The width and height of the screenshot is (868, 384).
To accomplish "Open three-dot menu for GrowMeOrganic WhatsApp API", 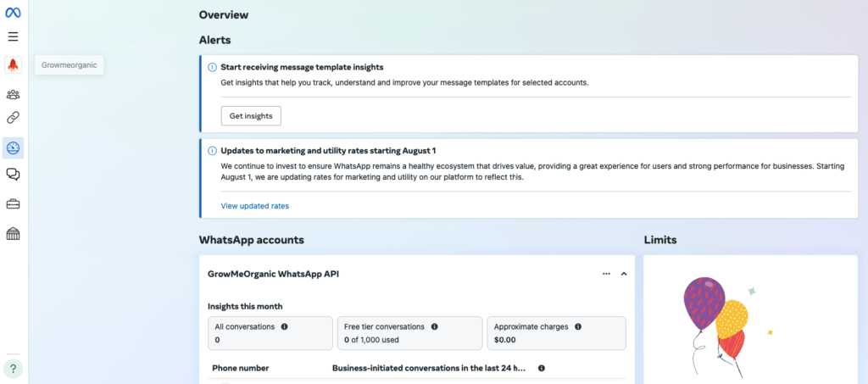I will tap(606, 274).
